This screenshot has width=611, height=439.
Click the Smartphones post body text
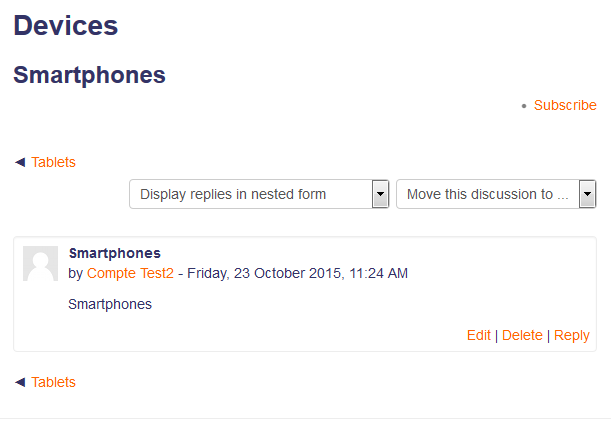[x=110, y=304]
